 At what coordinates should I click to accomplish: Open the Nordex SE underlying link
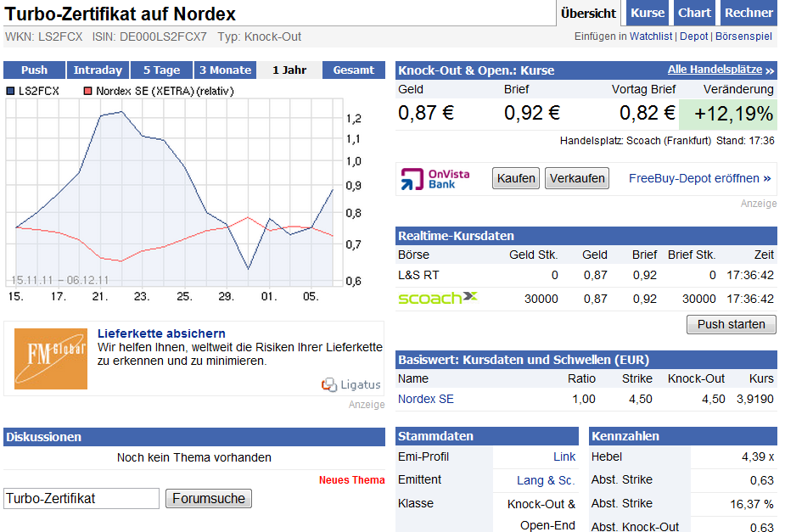point(425,399)
